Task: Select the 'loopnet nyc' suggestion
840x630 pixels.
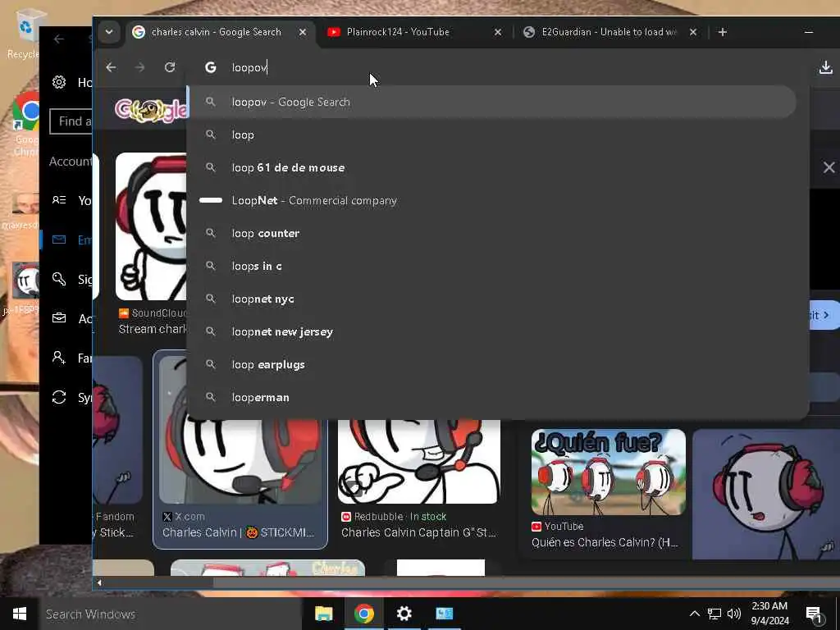Action: [492, 299]
